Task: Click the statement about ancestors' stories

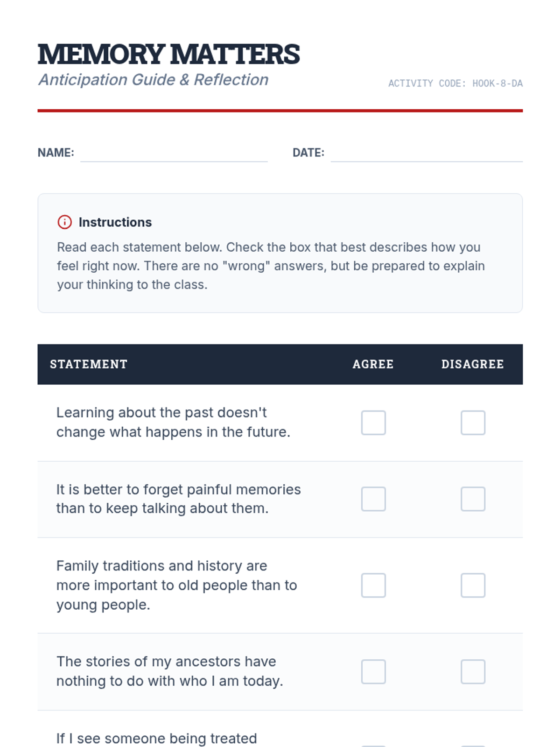Action: coord(169,671)
